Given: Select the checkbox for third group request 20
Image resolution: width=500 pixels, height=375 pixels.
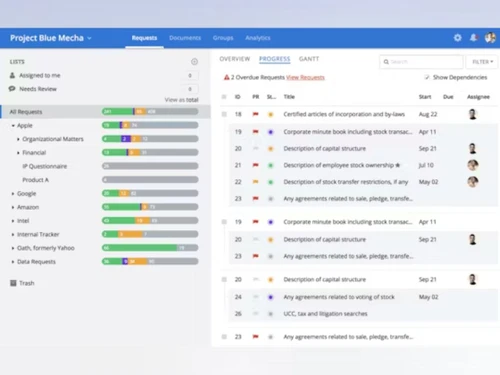Looking at the screenshot, I should (224, 279).
